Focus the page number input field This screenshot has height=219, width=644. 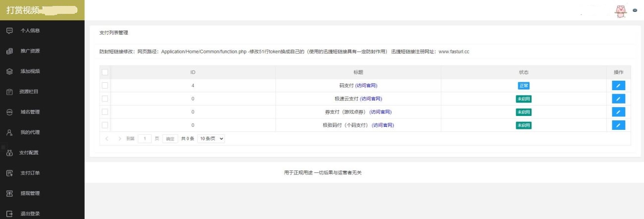coord(145,139)
